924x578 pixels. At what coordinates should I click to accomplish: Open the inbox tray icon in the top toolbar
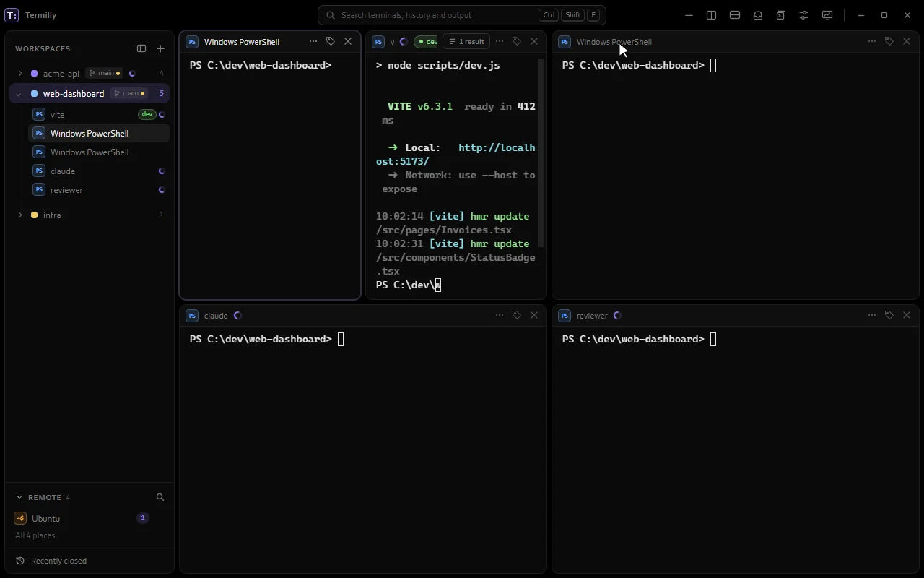[758, 15]
